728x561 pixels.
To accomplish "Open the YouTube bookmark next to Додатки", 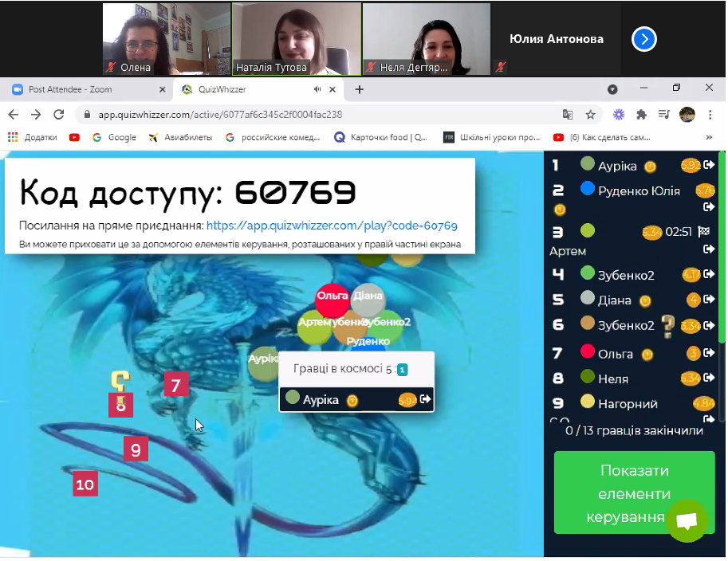I will 74,137.
